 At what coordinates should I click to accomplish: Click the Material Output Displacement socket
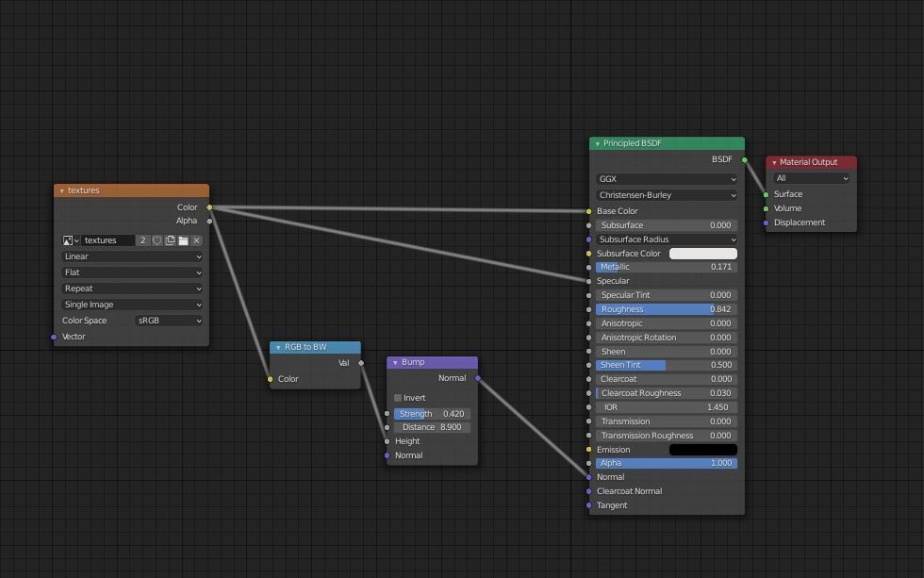[x=766, y=223]
